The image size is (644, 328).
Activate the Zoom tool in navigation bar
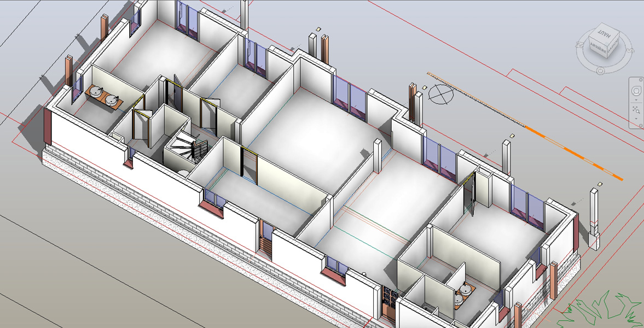click(x=636, y=110)
